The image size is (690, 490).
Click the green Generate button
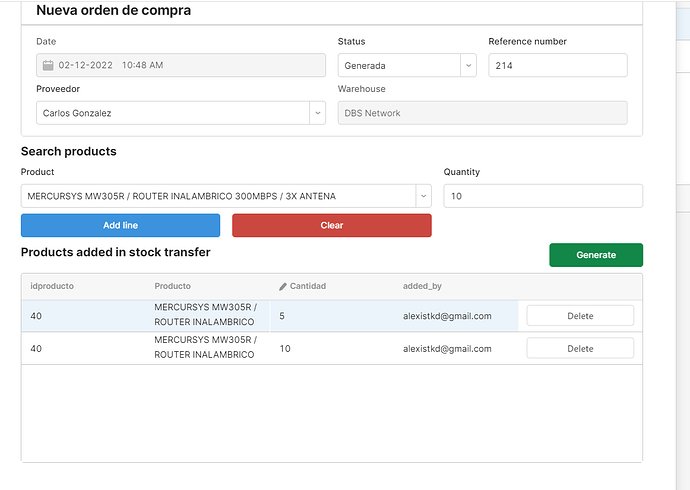tap(596, 255)
